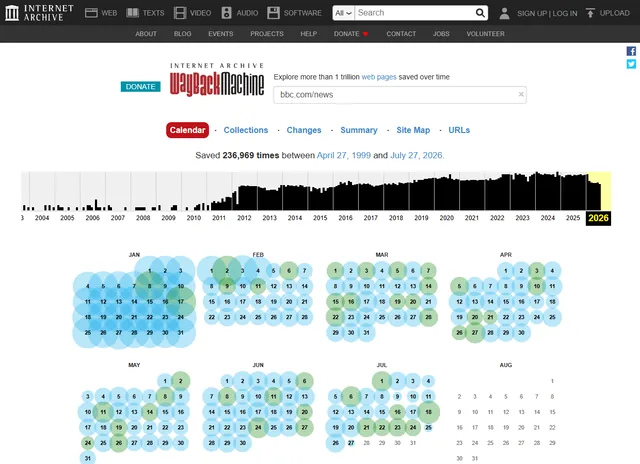Switch to the Summary tab
The width and height of the screenshot is (640, 464).
coord(359,130)
